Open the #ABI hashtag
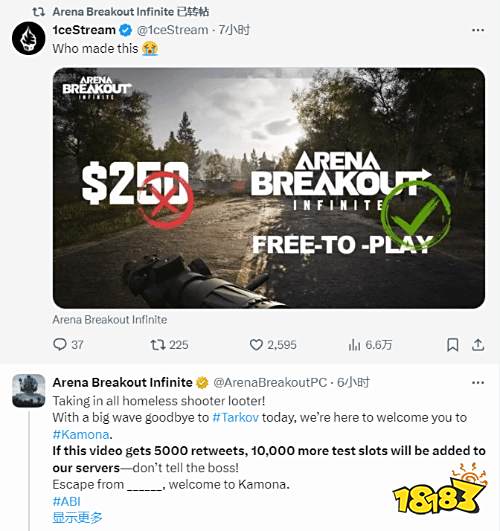The image size is (500, 531). click(66, 501)
